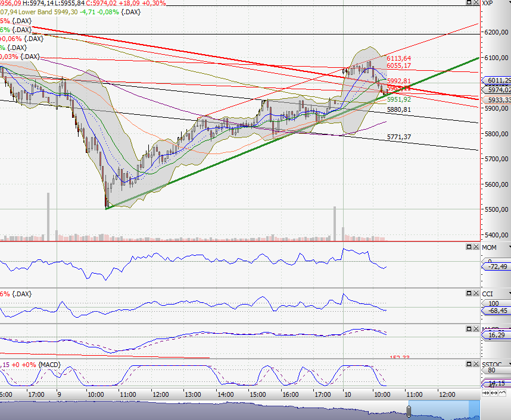
Task: Close the MACD indicator panel
Action: pyautogui.click(x=476, y=328)
